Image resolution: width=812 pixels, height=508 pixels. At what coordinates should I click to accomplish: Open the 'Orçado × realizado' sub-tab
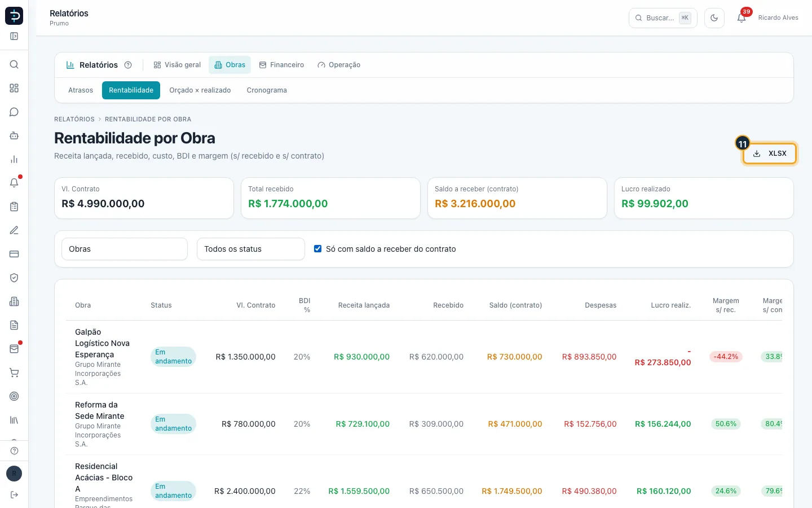coord(200,90)
